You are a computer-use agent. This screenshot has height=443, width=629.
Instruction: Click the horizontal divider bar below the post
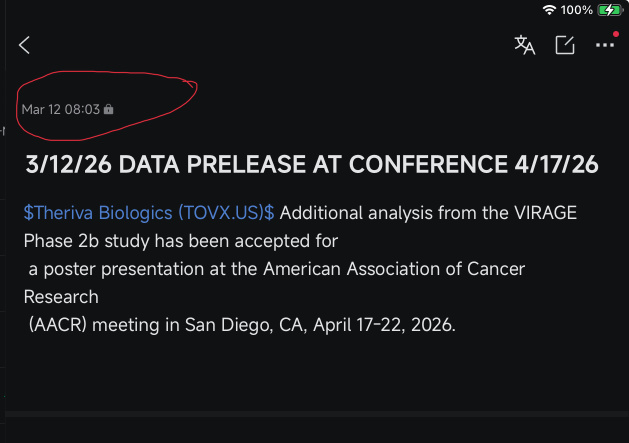pos(317,414)
